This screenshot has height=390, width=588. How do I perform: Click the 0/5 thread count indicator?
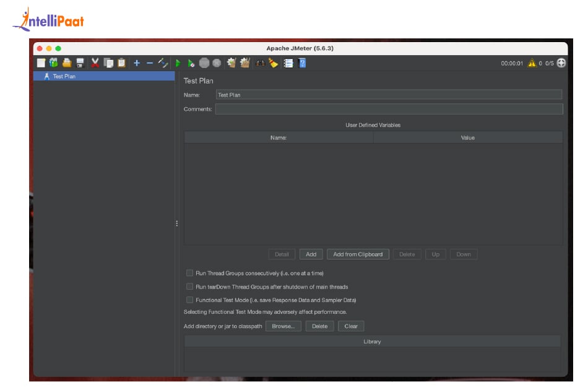(x=550, y=63)
